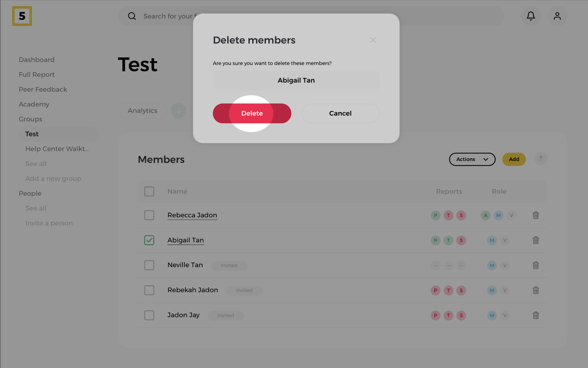Screen dimensions: 588x368
Task: Click trash icon for Jadon Jay
Action: pyautogui.click(x=536, y=315)
